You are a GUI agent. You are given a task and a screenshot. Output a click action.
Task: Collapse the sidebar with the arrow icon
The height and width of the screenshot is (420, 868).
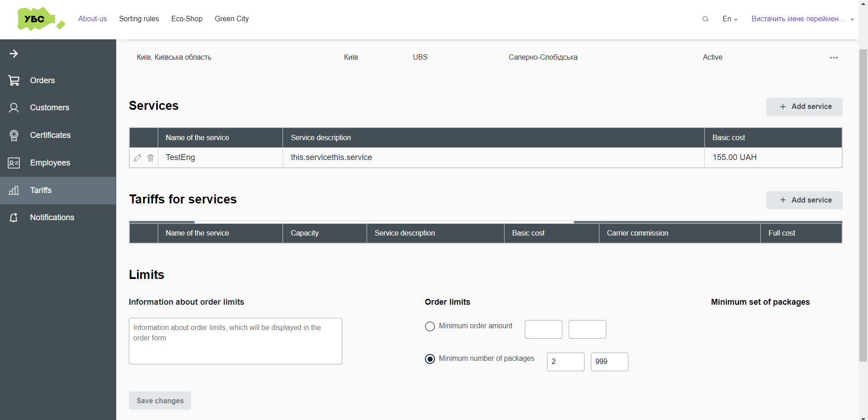[14, 53]
